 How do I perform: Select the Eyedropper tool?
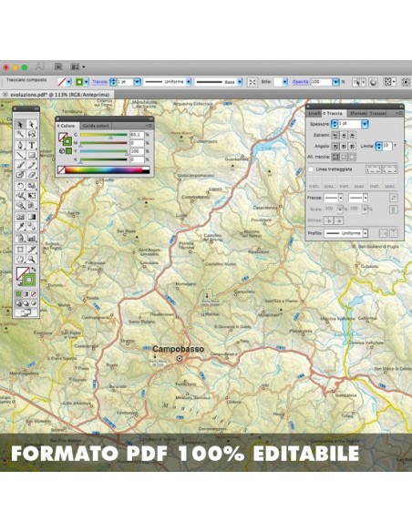tap(20, 226)
